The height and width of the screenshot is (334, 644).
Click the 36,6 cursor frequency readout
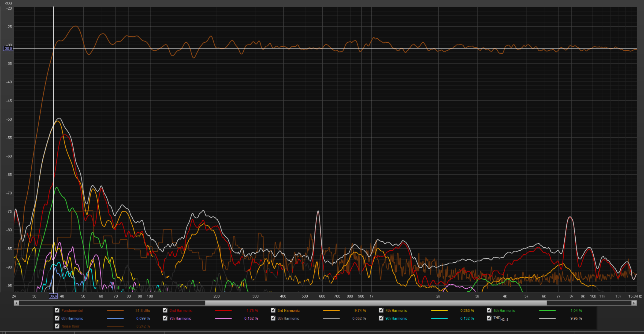tap(53, 296)
